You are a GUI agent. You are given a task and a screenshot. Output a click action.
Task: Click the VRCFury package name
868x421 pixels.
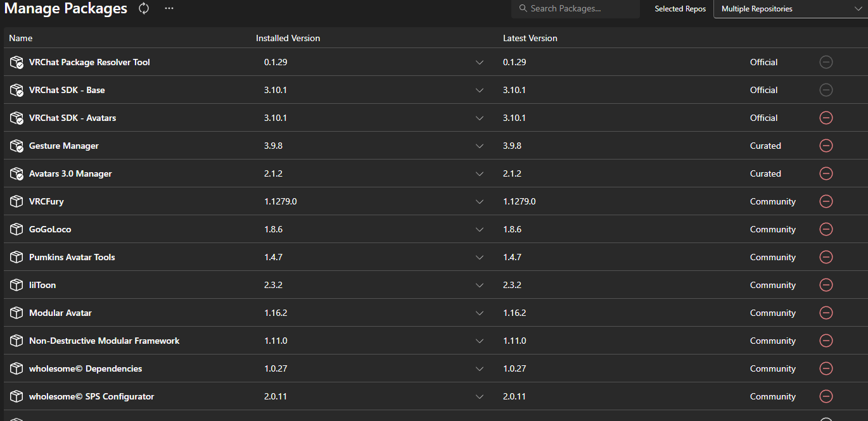tap(46, 201)
